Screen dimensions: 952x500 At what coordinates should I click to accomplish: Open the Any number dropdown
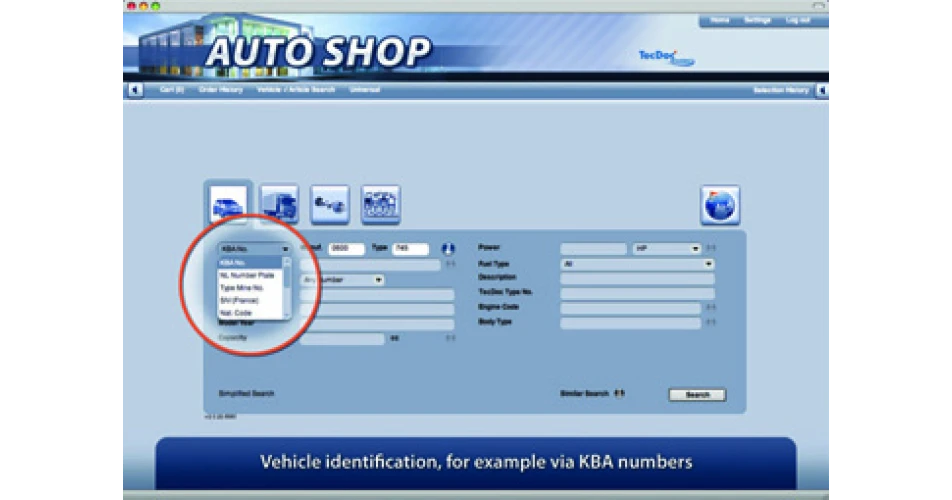[x=342, y=280]
